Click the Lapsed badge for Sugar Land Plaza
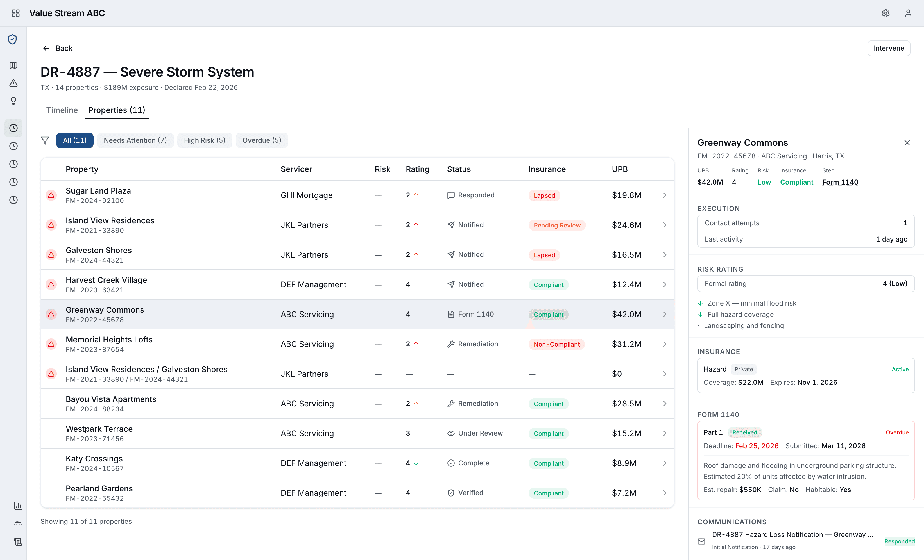Image resolution: width=924 pixels, height=560 pixels. (x=544, y=195)
